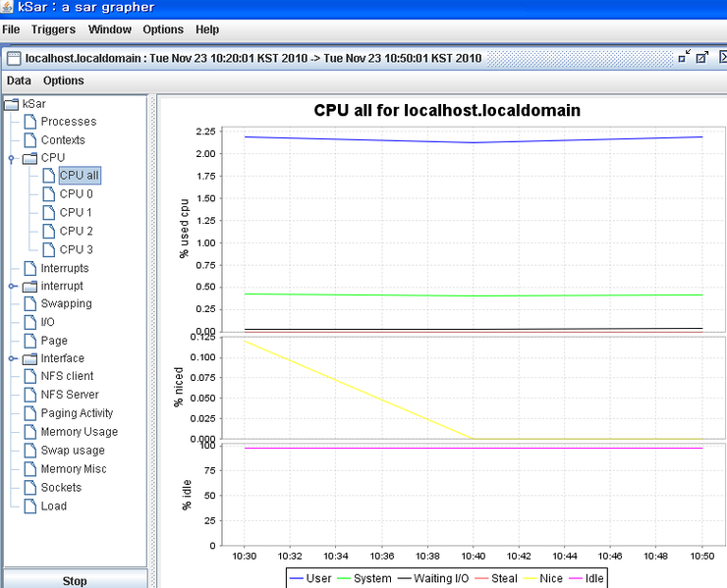Click the Memory Usage document icon

tap(30, 432)
